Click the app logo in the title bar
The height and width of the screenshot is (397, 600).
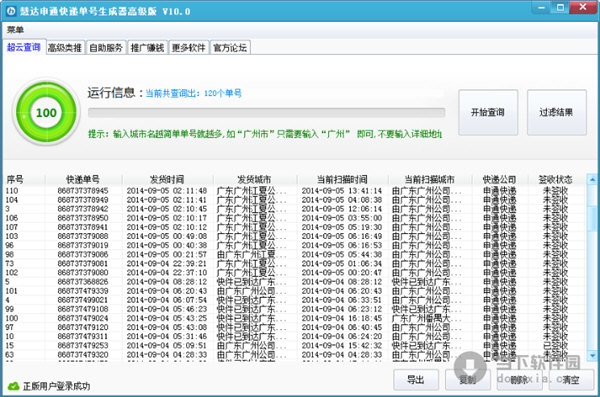[10, 11]
